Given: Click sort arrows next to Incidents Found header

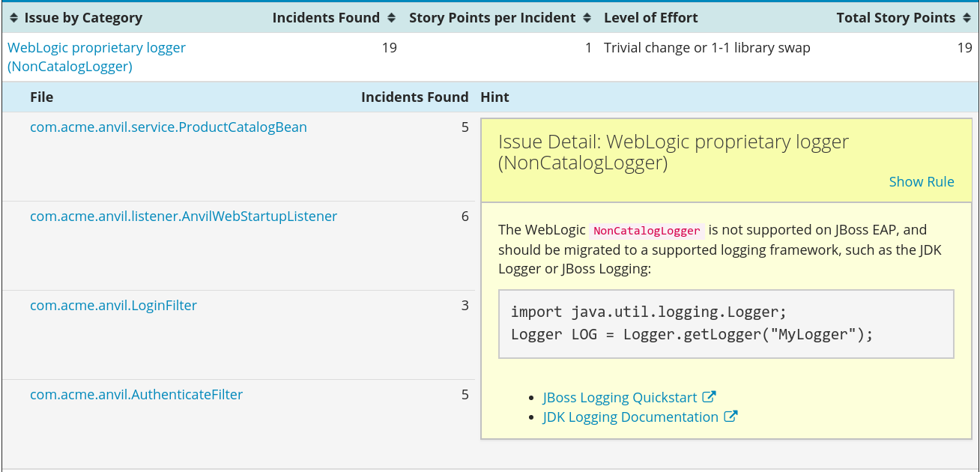Looking at the screenshot, I should point(390,18).
